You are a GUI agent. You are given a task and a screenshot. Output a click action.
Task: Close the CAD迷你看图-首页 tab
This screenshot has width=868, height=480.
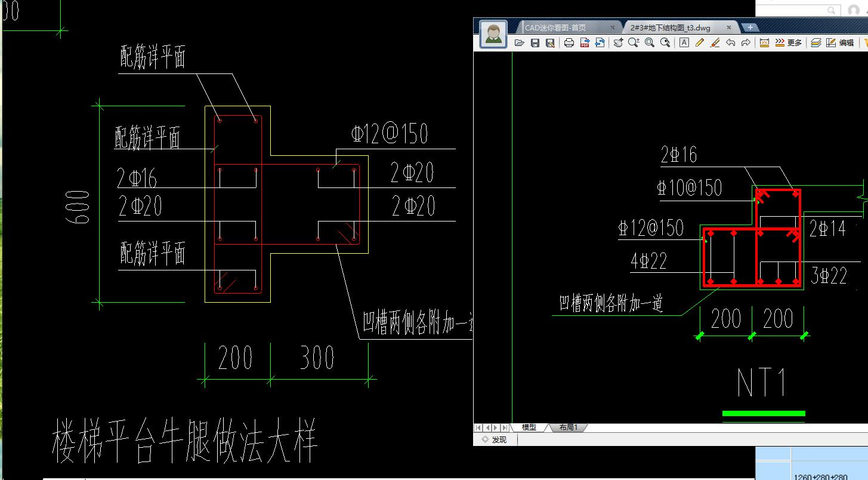click(613, 27)
